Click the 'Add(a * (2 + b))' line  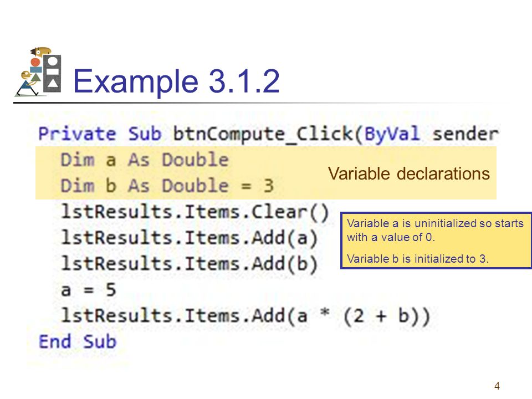(245, 316)
